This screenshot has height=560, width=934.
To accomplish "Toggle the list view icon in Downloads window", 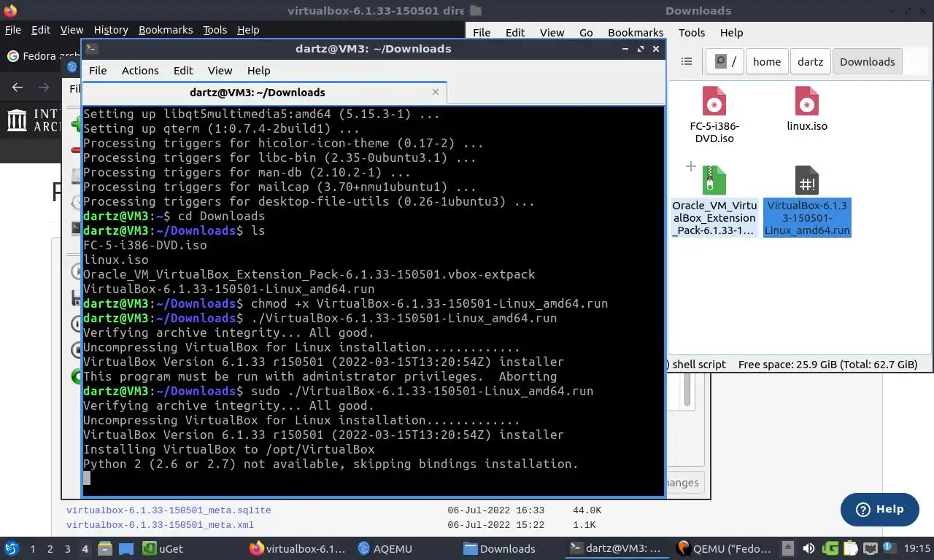I will [686, 62].
